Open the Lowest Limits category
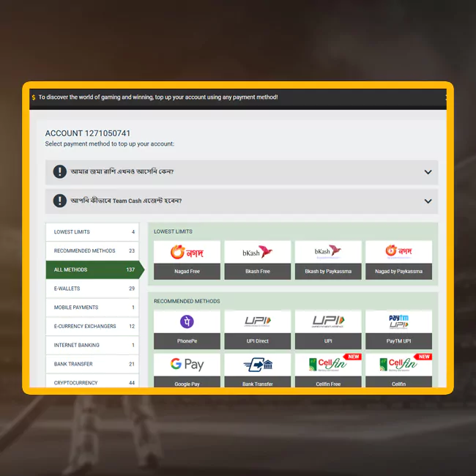The height and width of the screenshot is (476, 476). point(92,232)
